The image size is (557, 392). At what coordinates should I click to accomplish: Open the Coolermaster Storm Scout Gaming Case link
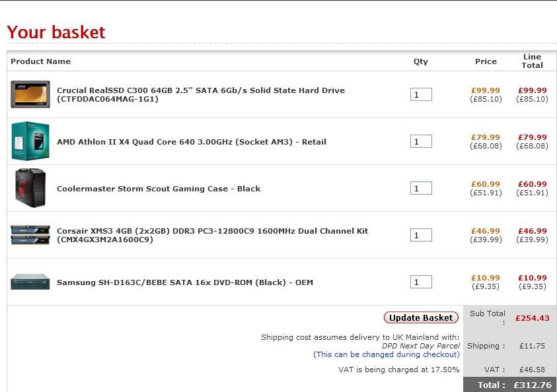pyautogui.click(x=159, y=189)
